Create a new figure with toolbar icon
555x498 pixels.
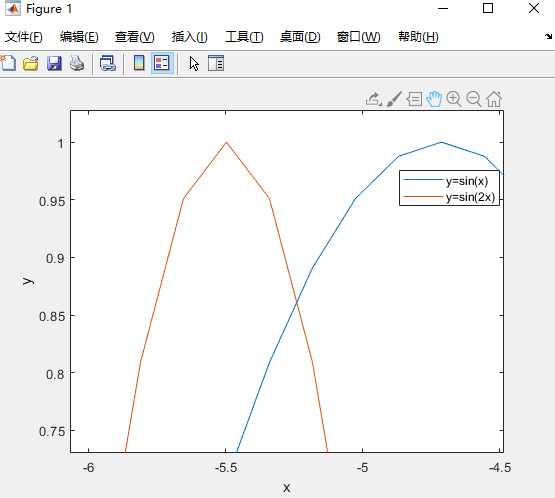point(8,64)
